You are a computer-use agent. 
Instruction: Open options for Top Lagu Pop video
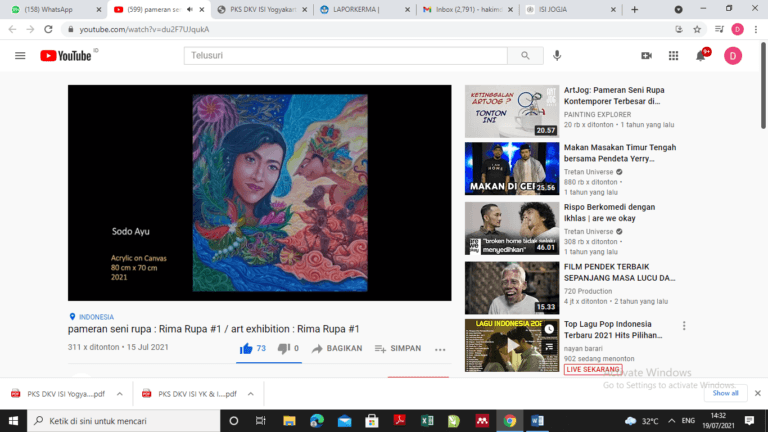click(684, 326)
